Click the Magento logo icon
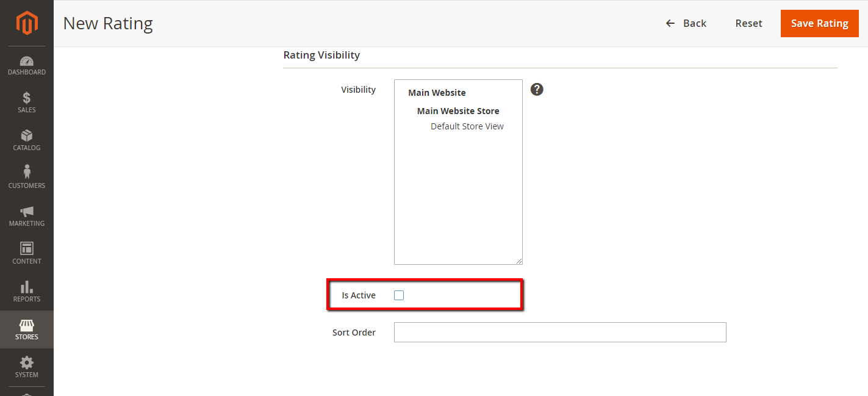The image size is (868, 396). coord(27,23)
